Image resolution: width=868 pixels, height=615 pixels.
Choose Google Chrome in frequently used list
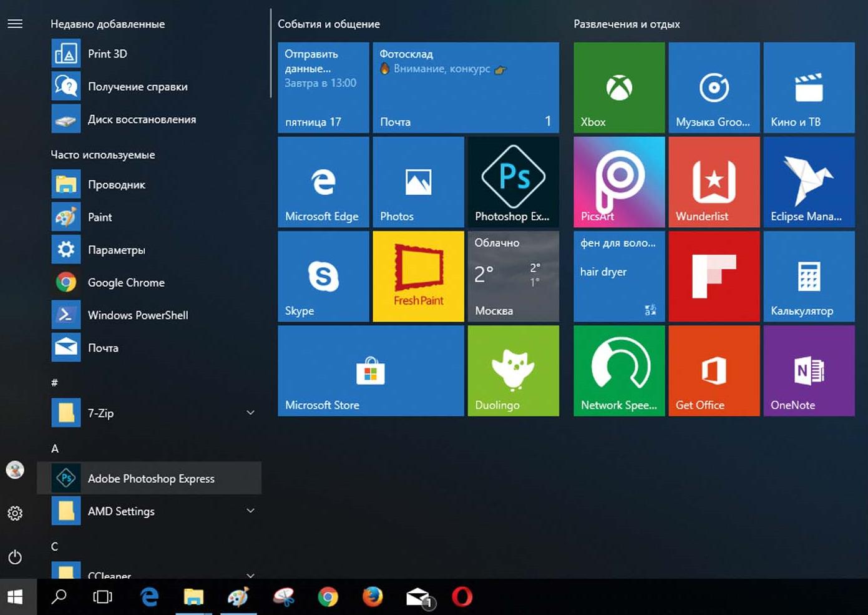(x=126, y=283)
